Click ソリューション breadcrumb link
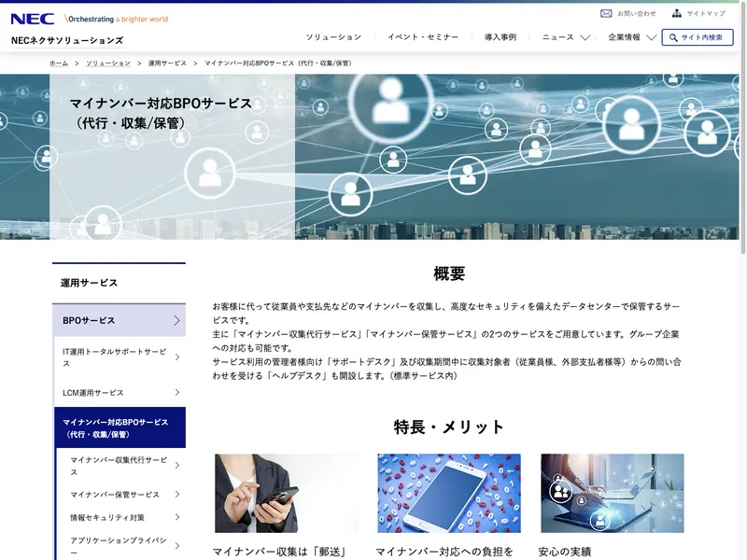Screen dimensions: 747x560 pyautogui.click(x=108, y=63)
